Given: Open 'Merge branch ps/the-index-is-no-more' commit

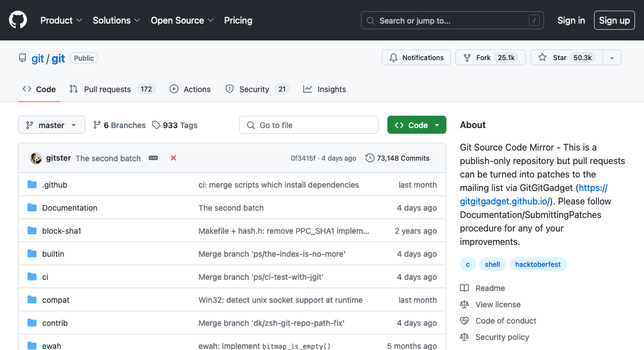Looking at the screenshot, I should click(272, 254).
